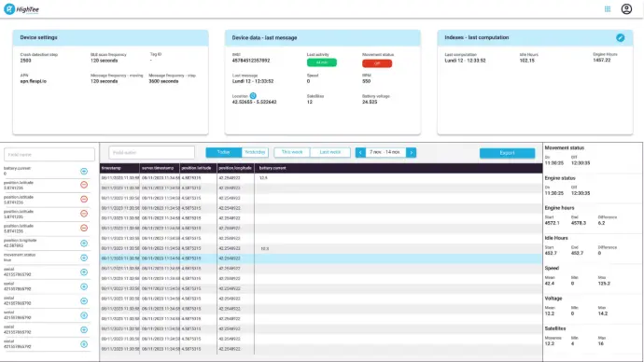
Task: Add the movement.status field with plus icon
Action: (x=84, y=258)
